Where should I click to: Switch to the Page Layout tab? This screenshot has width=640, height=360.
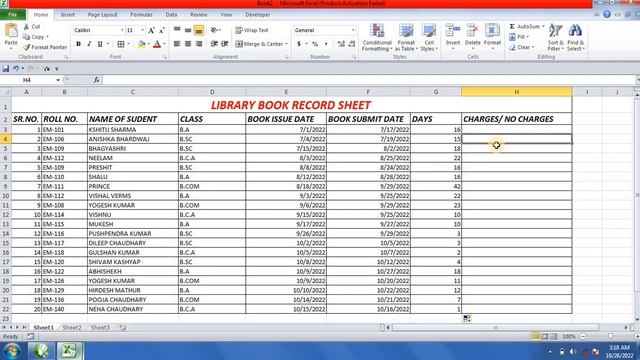(102, 15)
